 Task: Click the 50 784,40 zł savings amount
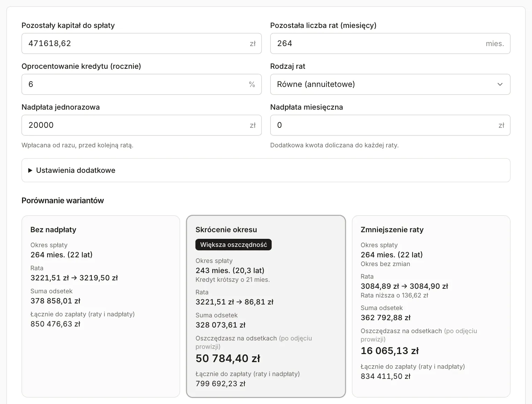pyautogui.click(x=228, y=358)
